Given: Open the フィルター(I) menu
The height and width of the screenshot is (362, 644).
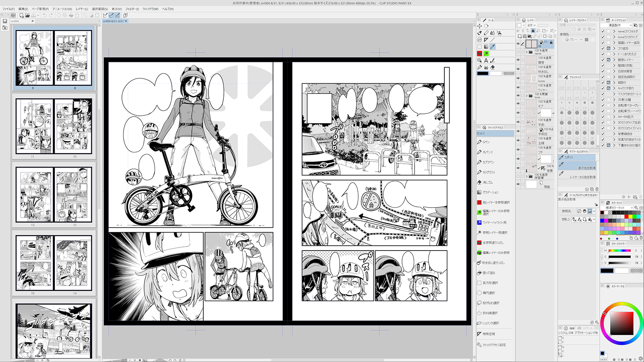Looking at the screenshot, I should coord(132,9).
